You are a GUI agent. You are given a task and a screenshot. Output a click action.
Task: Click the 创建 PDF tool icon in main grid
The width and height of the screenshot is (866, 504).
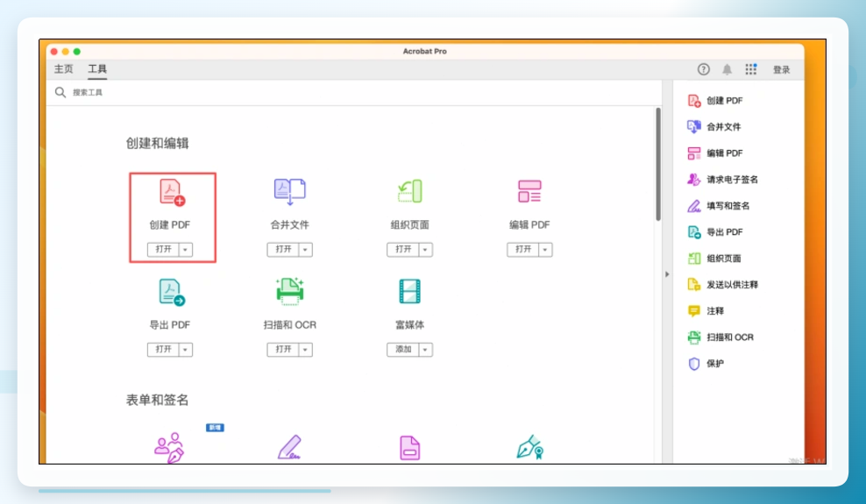click(172, 193)
